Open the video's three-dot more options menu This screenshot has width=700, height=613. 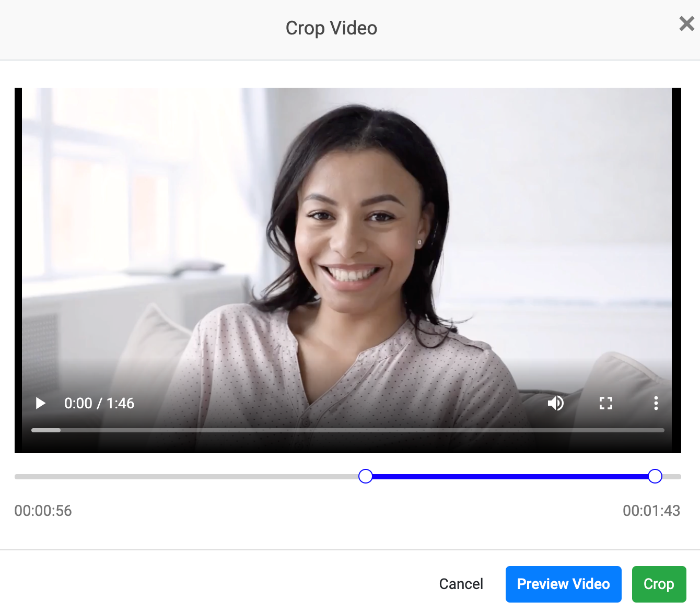tap(656, 403)
